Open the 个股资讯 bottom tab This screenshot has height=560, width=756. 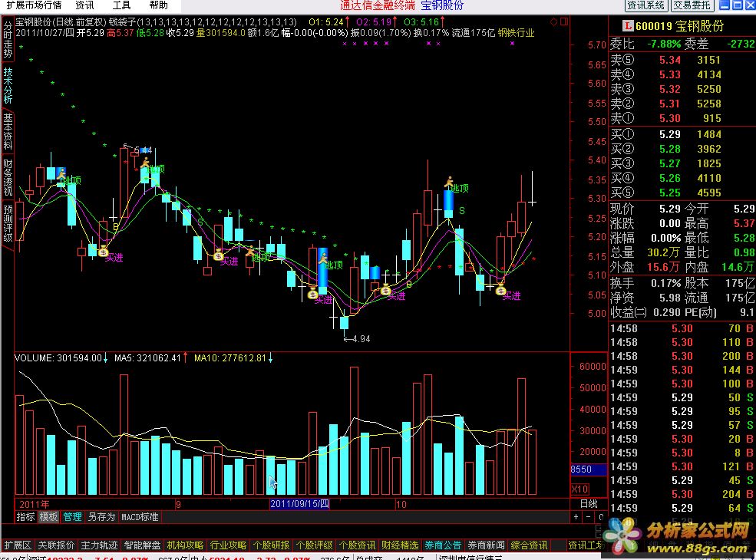[357, 545]
